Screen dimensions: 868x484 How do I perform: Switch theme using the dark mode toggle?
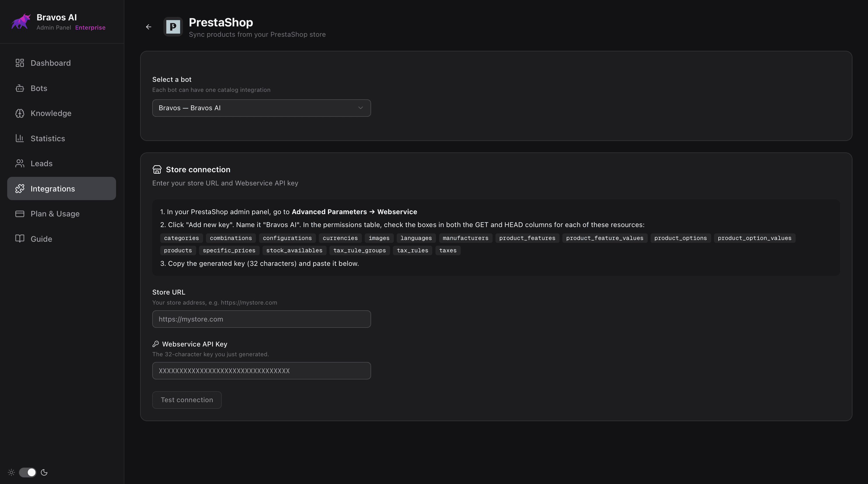pyautogui.click(x=28, y=472)
